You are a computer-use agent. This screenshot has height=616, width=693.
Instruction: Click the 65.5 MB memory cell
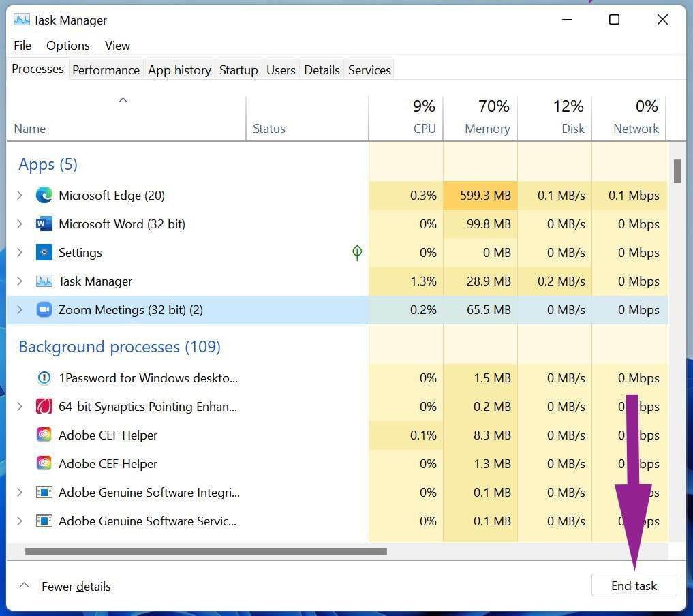click(480, 310)
